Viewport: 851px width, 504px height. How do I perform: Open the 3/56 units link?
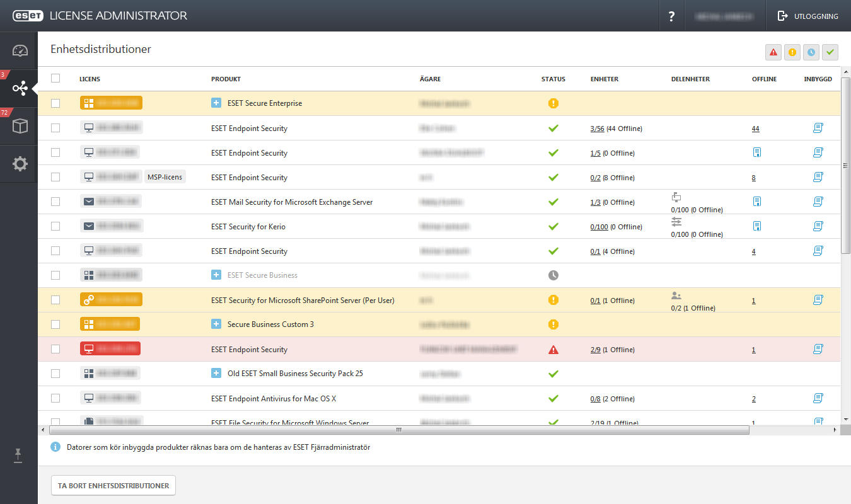tap(598, 129)
